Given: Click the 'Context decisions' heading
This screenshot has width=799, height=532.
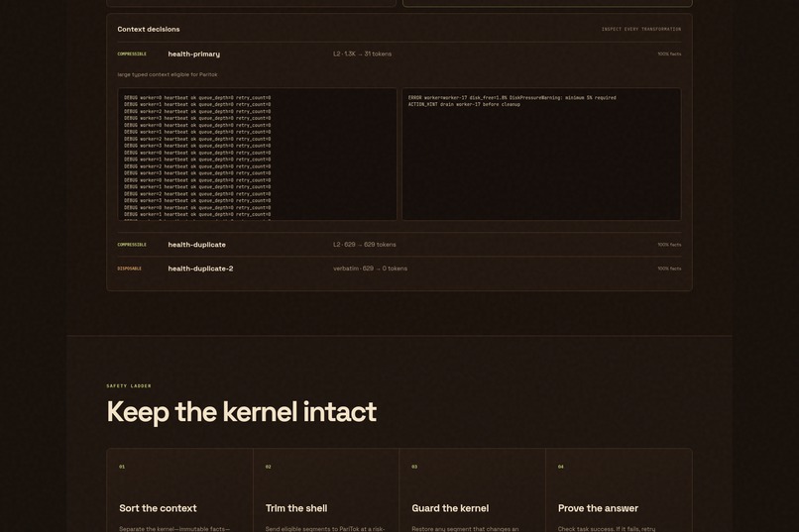Looking at the screenshot, I should click(149, 29).
